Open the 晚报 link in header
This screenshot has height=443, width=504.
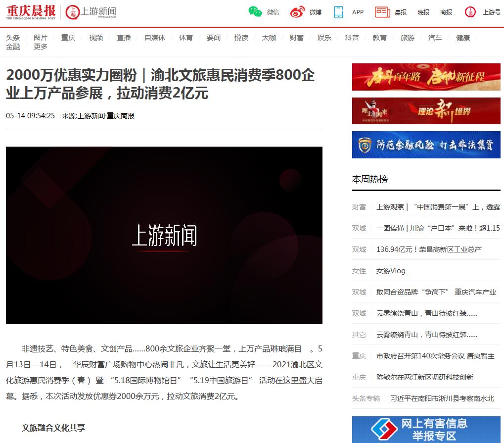[423, 12]
